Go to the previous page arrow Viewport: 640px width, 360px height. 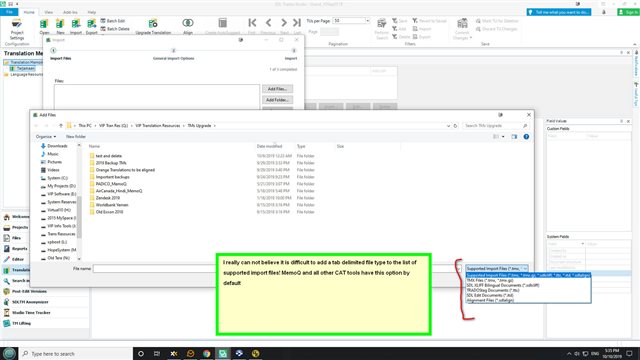268,23
